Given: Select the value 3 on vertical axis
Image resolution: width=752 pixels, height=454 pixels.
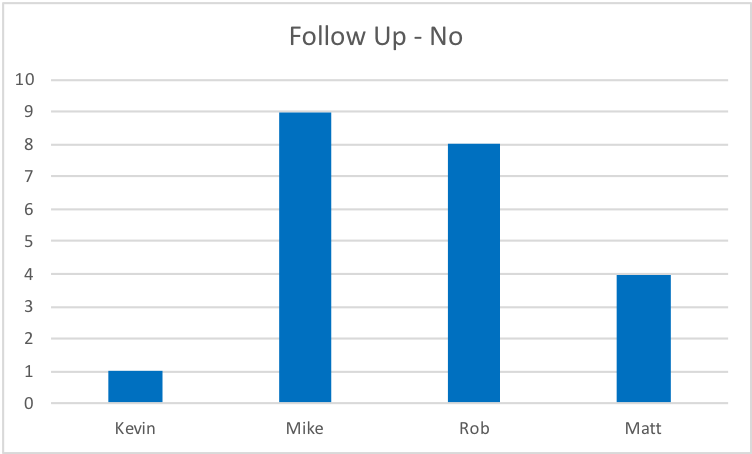Looking at the screenshot, I should [31, 307].
